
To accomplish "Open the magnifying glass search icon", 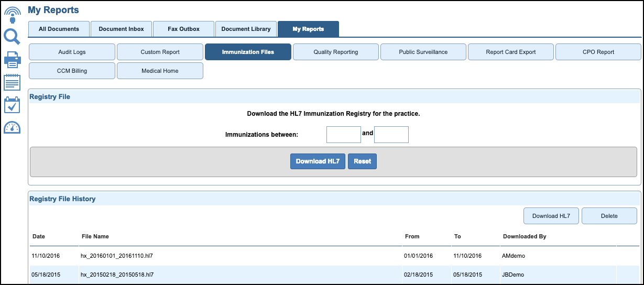I will (x=12, y=37).
